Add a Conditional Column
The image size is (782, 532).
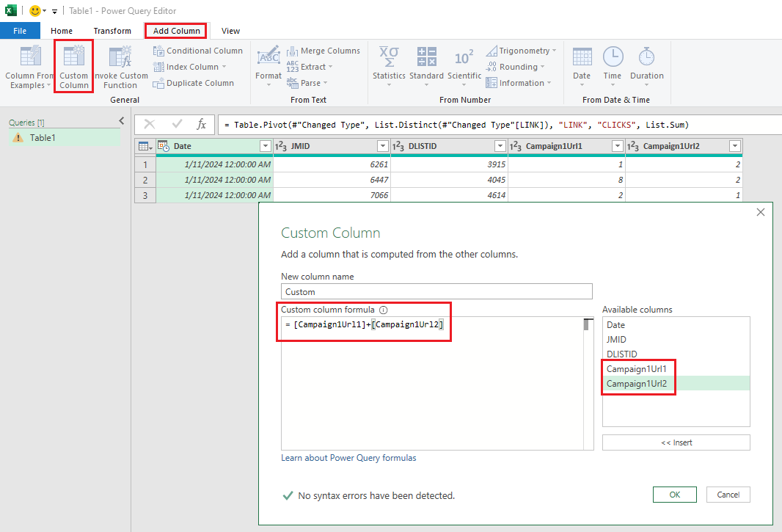pos(197,50)
